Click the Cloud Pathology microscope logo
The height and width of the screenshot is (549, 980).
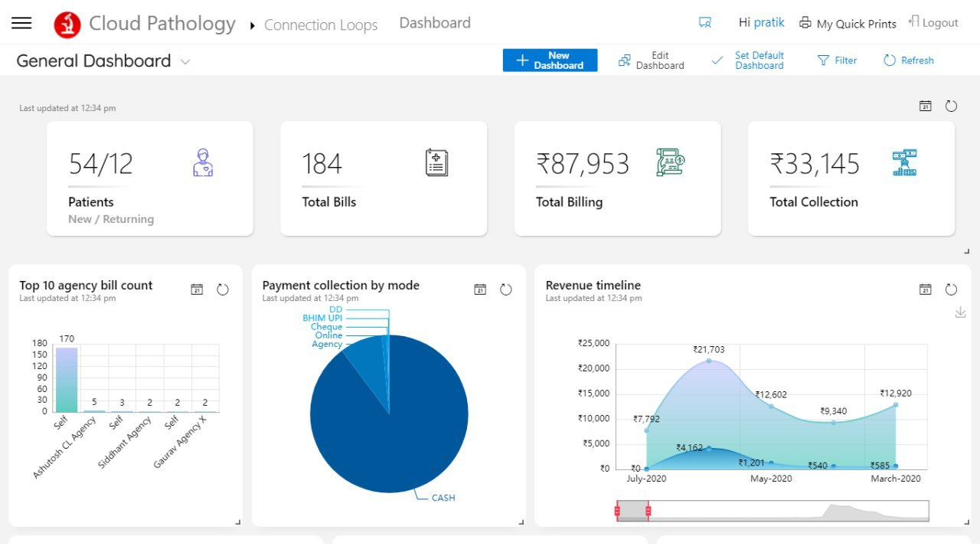(67, 25)
